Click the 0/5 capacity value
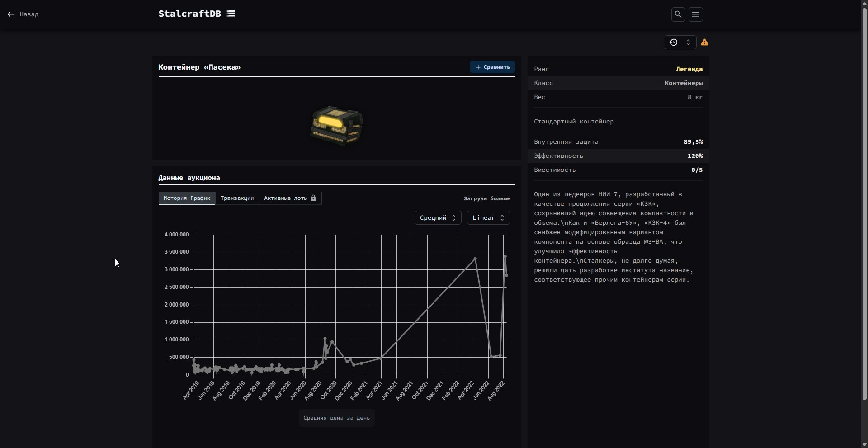Viewport: 868px width, 448px height. point(697,170)
